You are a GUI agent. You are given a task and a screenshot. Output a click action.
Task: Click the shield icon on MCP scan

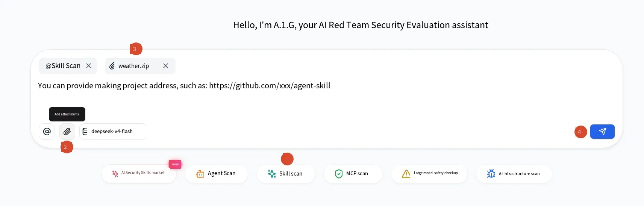[x=339, y=174]
